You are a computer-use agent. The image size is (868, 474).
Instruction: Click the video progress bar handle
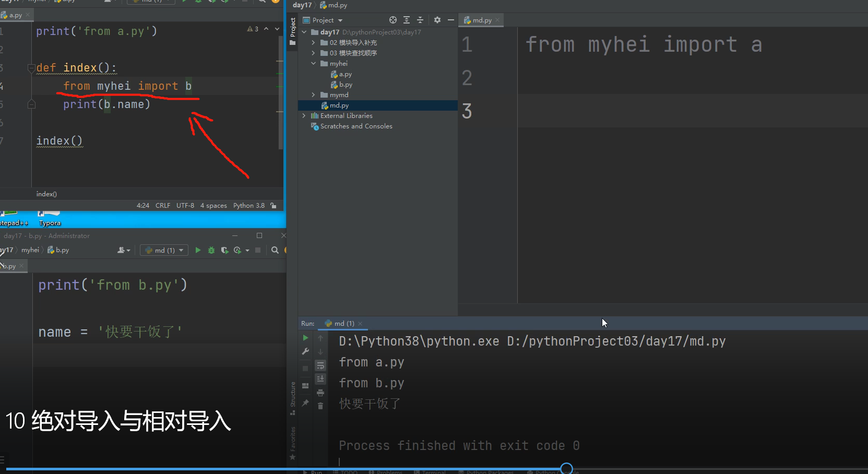pyautogui.click(x=566, y=469)
